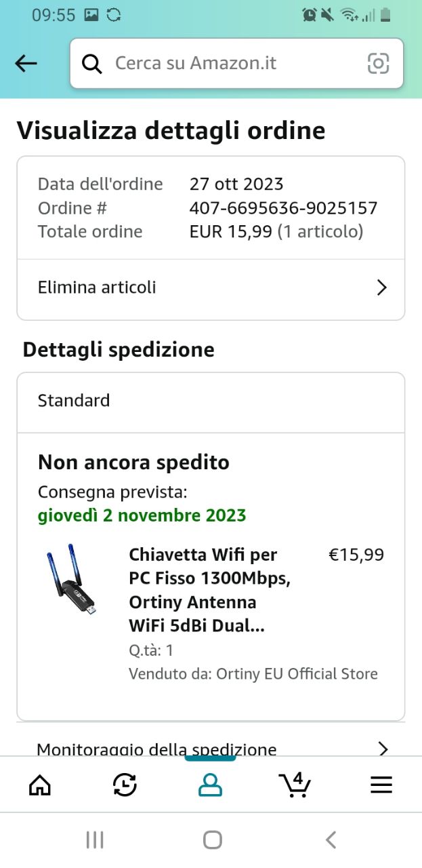Screen dimensions: 422x868
Task: Open camera scan search icon
Action: (378, 64)
